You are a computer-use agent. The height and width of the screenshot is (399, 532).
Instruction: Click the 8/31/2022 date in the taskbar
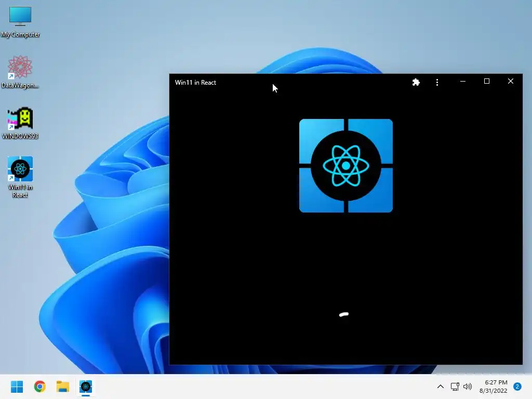tap(494, 391)
